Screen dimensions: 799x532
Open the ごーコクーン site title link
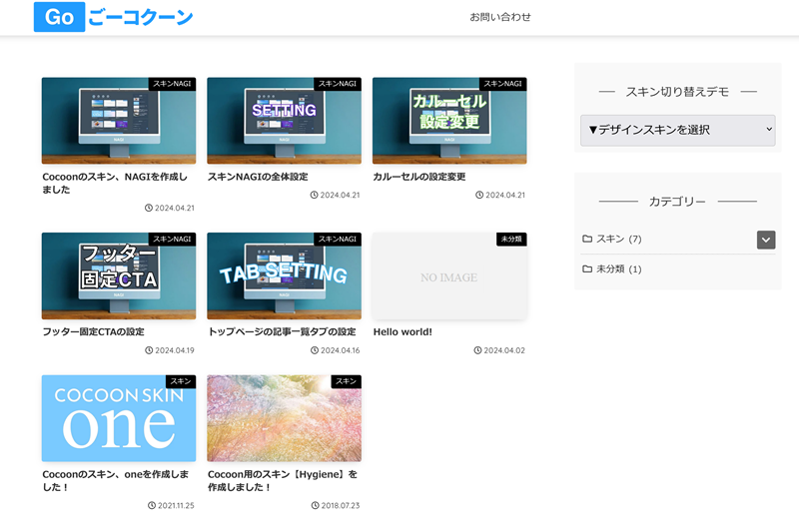point(140,17)
